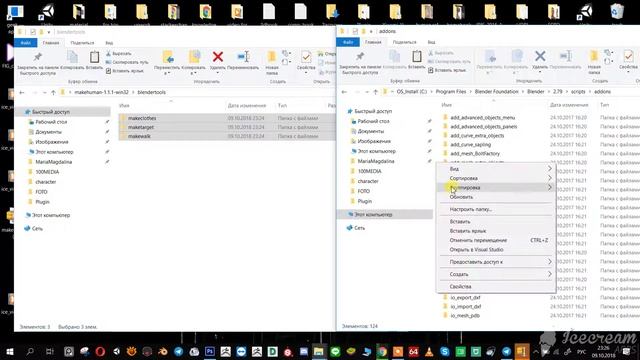Open Photoshop from the taskbar
Viewport: 640px width, 360px height.
click(x=210, y=351)
